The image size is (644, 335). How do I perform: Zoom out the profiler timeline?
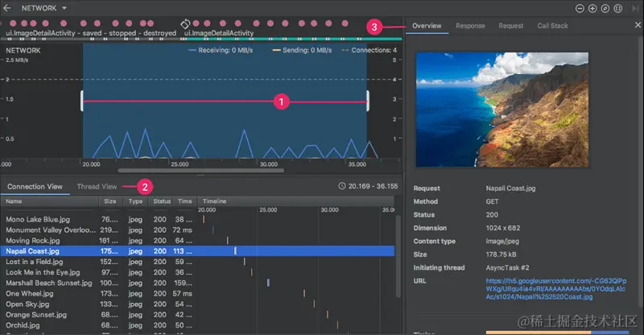(x=580, y=8)
